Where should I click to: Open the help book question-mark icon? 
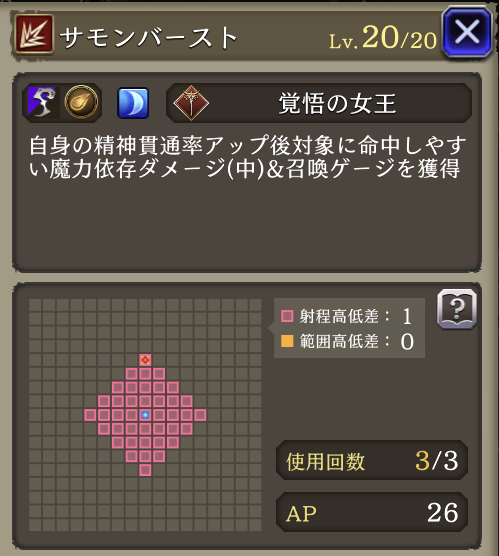(457, 308)
